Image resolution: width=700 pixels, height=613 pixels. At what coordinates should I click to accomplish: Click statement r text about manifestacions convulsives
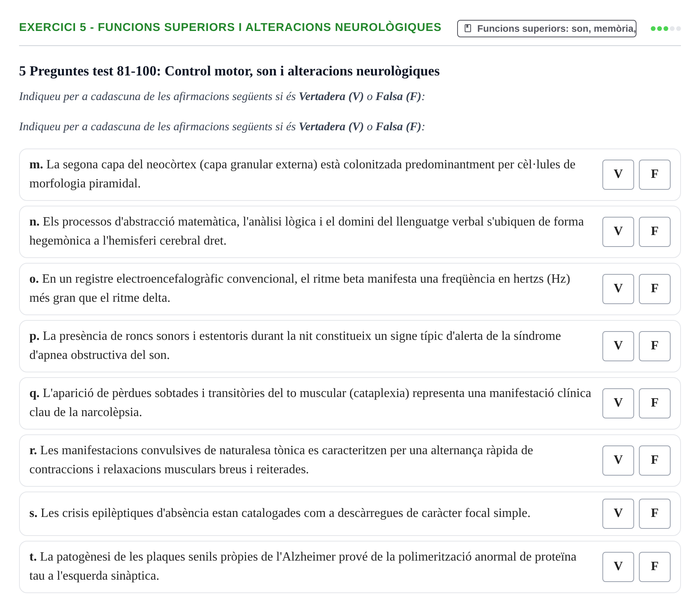coord(281,460)
